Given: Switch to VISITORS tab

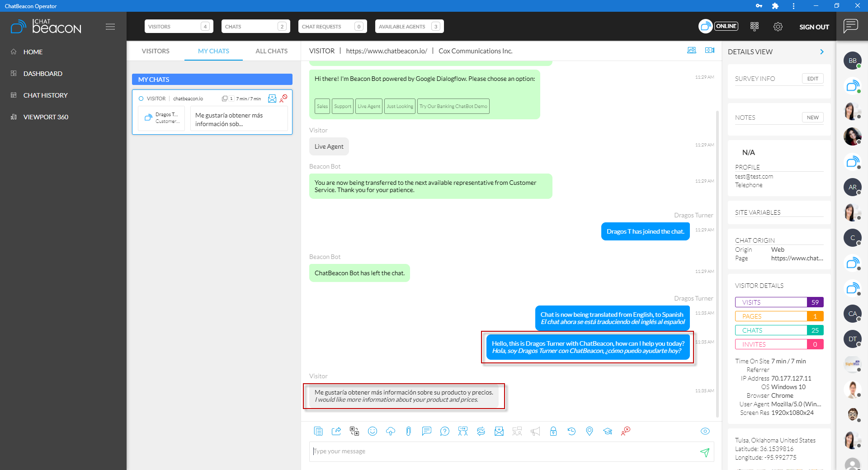Looking at the screenshot, I should [156, 51].
